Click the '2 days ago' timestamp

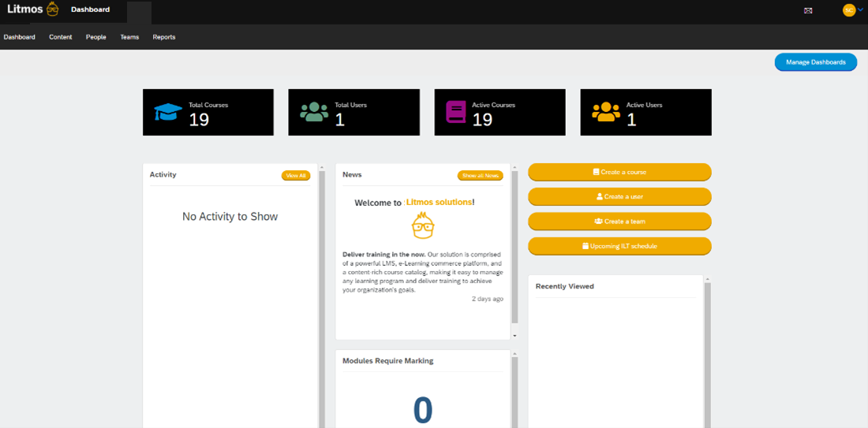coord(487,299)
